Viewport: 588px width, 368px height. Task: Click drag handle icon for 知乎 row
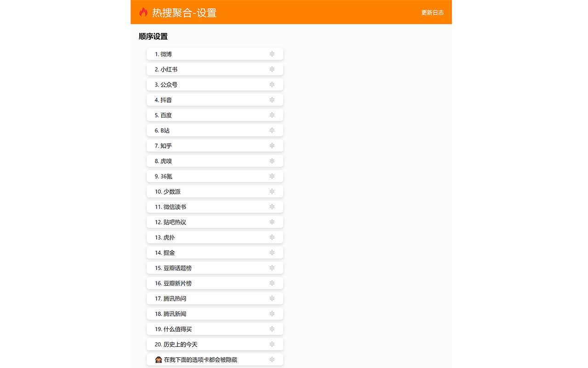272,145
